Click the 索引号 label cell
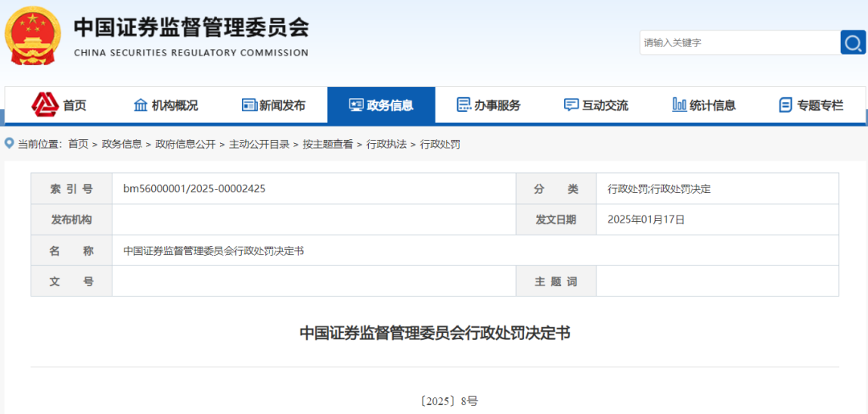 pyautogui.click(x=72, y=189)
